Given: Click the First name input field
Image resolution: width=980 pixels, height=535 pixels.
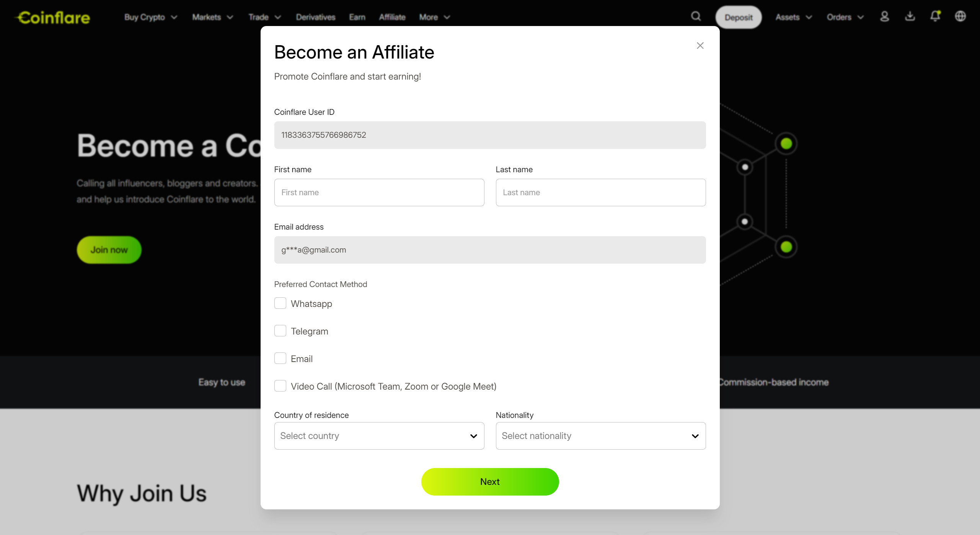Looking at the screenshot, I should 379,192.
